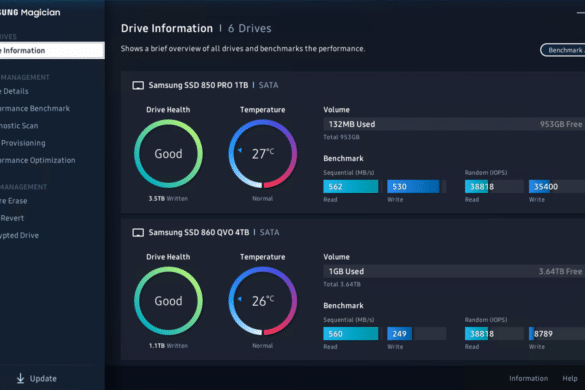Open PSID Revert menu item

click(x=12, y=218)
